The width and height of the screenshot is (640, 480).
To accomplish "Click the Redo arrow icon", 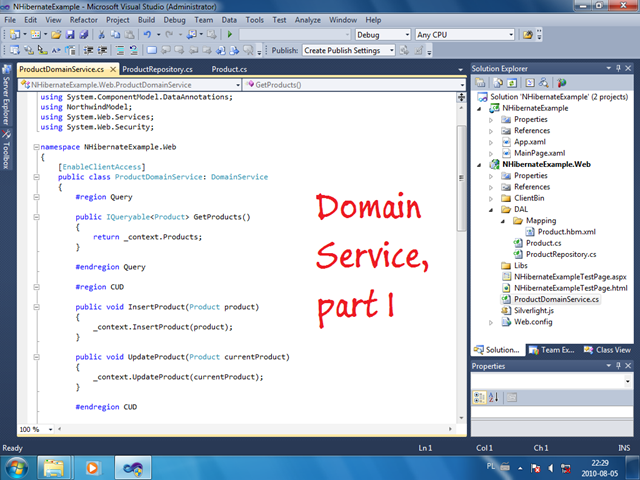I will 169,35.
